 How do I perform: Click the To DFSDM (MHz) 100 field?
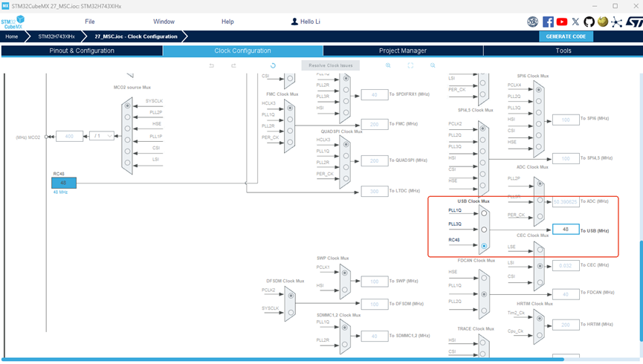(x=375, y=304)
